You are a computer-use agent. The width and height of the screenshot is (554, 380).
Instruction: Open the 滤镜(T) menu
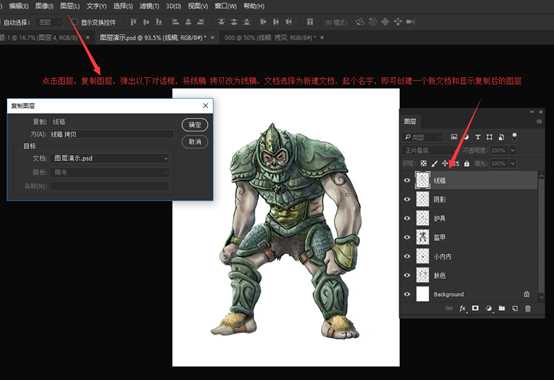(149, 6)
